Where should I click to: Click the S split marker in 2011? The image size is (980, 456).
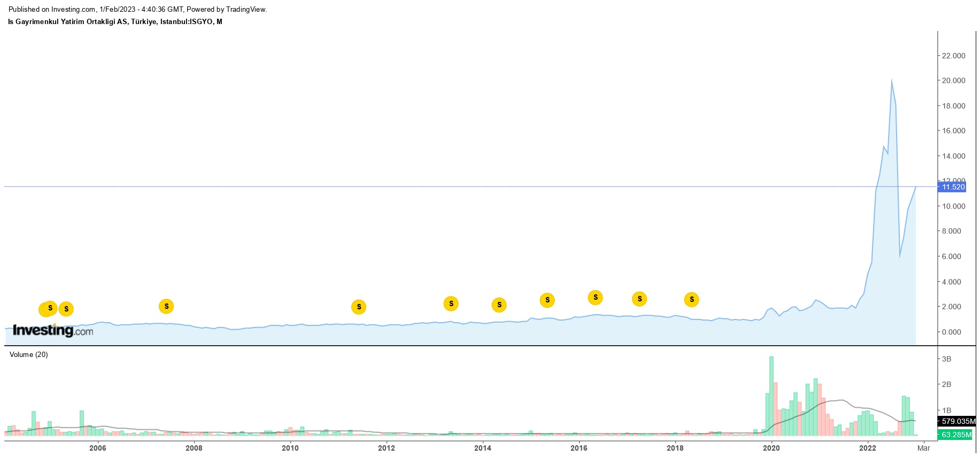pyautogui.click(x=359, y=307)
